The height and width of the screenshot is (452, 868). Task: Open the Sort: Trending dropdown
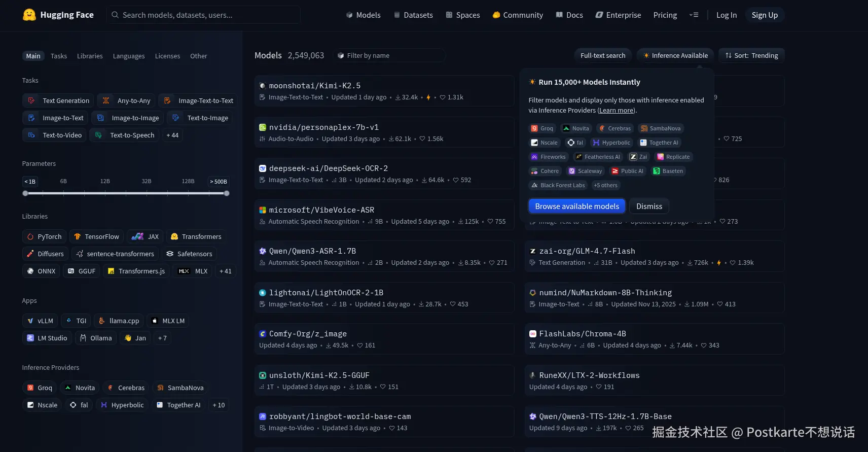coord(751,55)
